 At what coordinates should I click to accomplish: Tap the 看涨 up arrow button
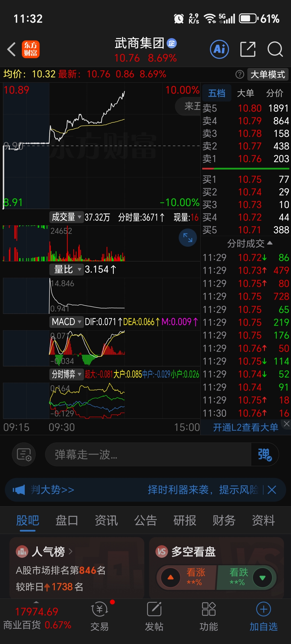171,577
